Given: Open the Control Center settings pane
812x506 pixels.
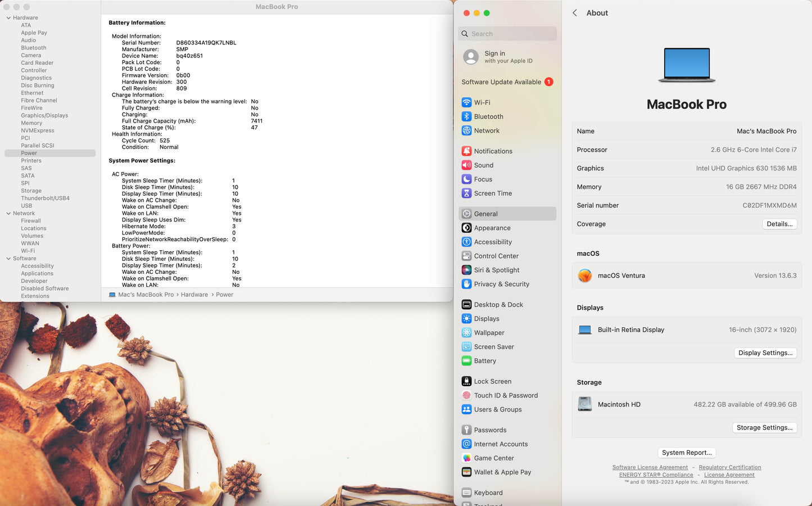Looking at the screenshot, I should 496,256.
